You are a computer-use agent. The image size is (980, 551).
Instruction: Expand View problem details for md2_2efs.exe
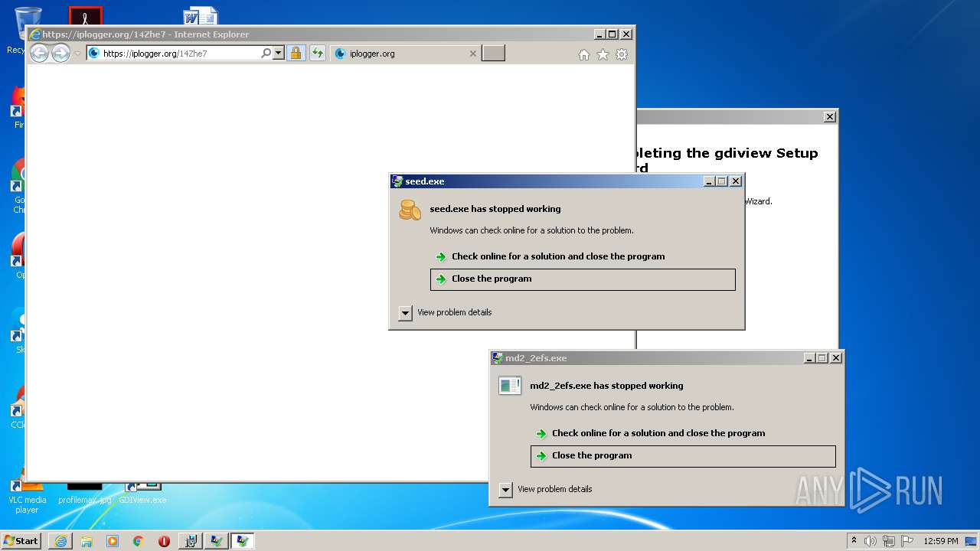click(506, 490)
